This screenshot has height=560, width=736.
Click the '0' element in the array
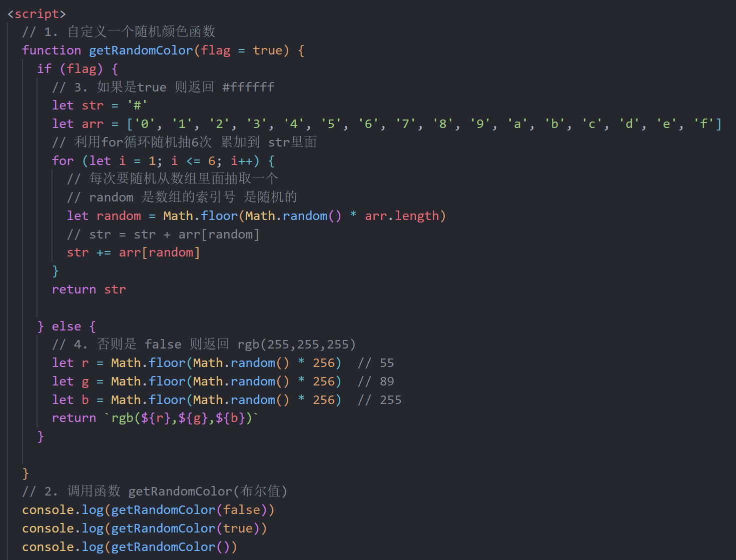tap(145, 124)
